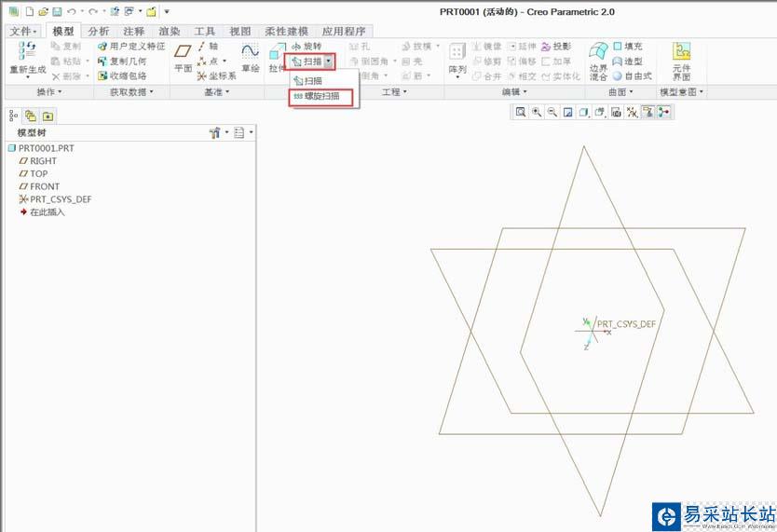Image resolution: width=777 pixels, height=532 pixels.
Task: Click the Zoom Out magnifier icon
Action: click(552, 112)
